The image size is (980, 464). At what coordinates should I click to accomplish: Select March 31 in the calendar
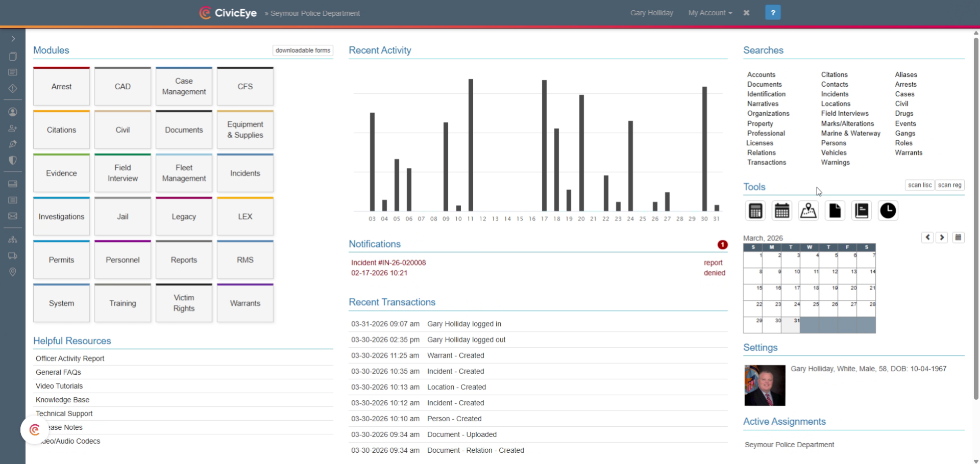[791, 325]
